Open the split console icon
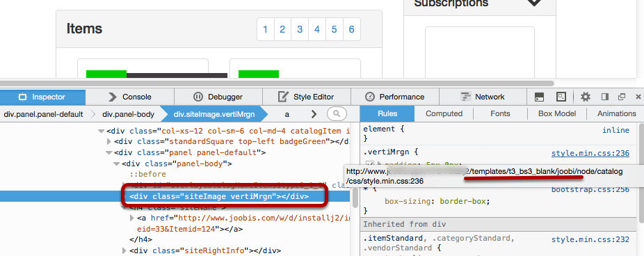 point(539,97)
